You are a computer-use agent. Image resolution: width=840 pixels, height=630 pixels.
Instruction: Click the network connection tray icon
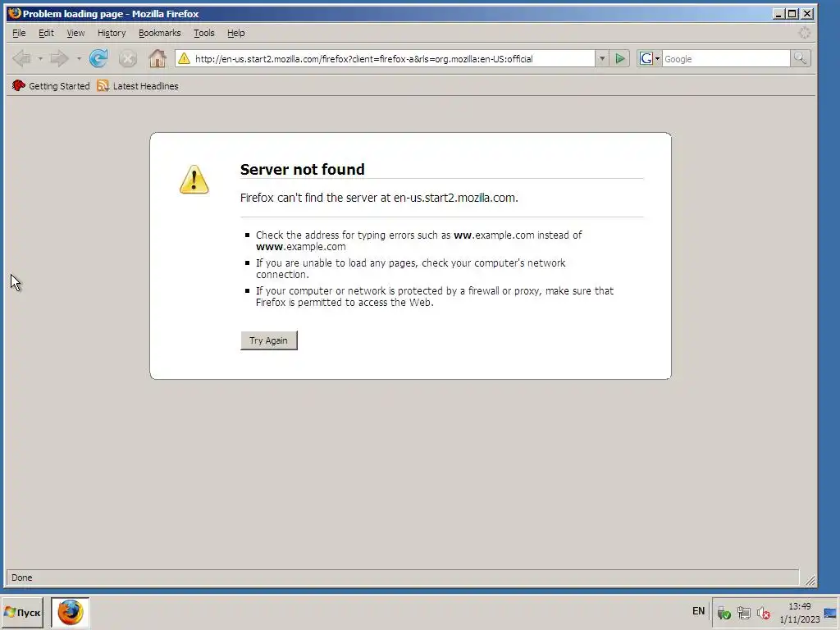(x=743, y=612)
